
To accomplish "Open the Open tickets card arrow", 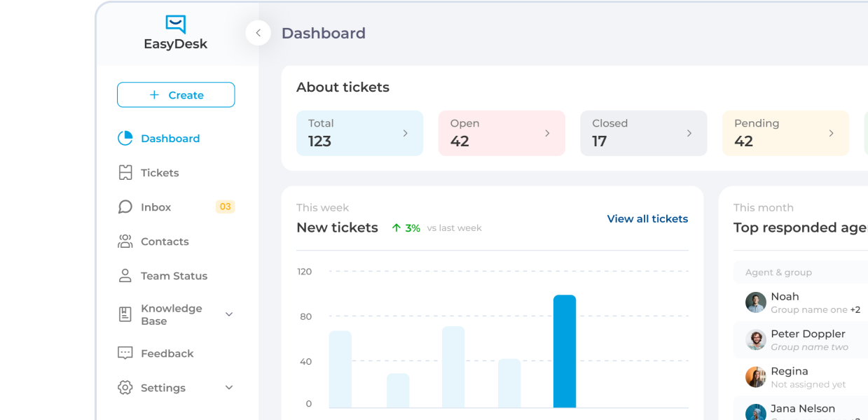I will (547, 133).
